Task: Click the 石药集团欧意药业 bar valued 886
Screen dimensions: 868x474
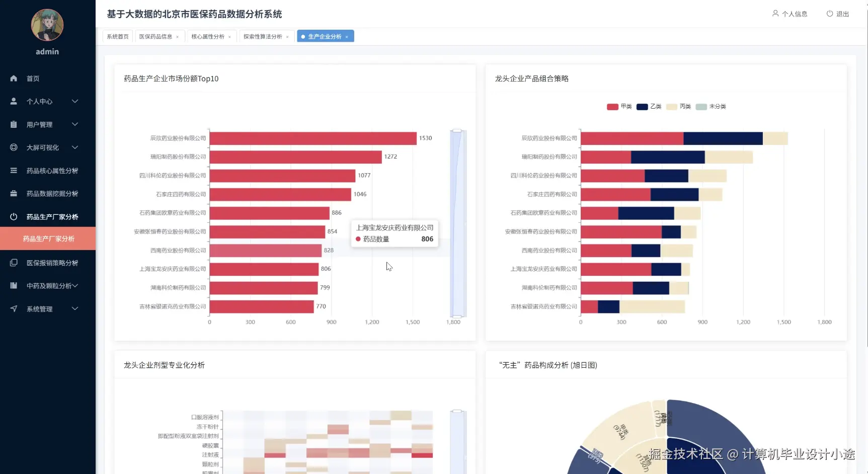Action: [270, 213]
